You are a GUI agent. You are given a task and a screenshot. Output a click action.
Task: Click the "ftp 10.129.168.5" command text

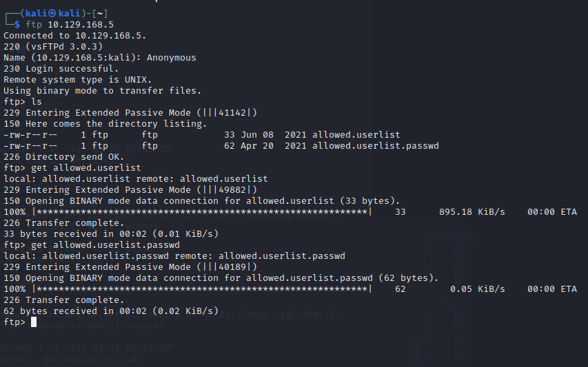click(x=70, y=25)
